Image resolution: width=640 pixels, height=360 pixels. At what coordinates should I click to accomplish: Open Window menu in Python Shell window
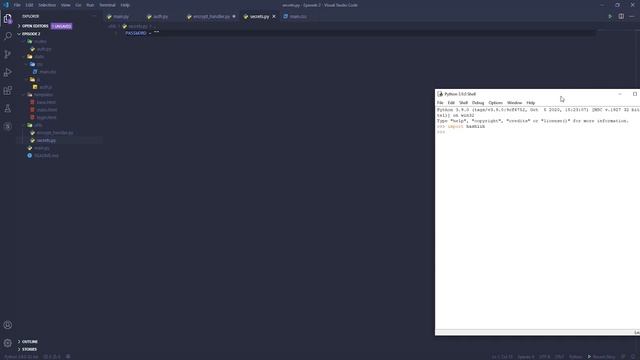[514, 103]
